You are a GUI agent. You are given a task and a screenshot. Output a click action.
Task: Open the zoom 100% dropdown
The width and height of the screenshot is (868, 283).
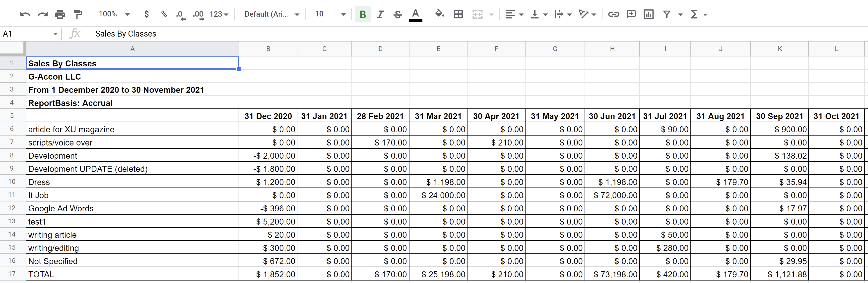114,14
